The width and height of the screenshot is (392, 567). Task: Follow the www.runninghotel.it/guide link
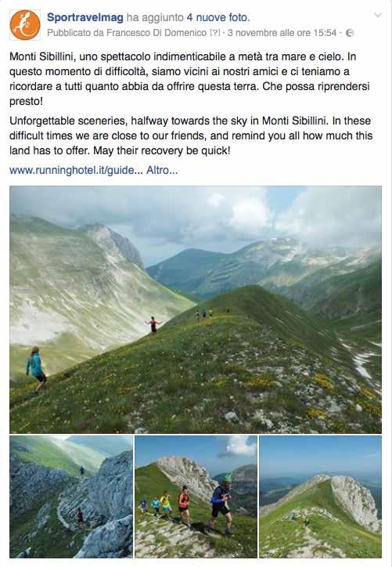(76, 170)
